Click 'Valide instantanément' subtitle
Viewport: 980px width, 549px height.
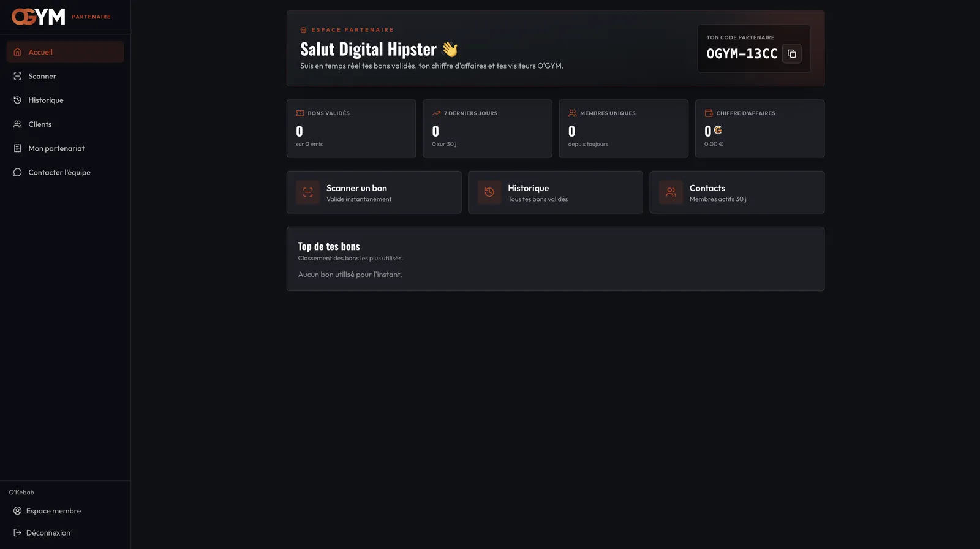tap(359, 199)
